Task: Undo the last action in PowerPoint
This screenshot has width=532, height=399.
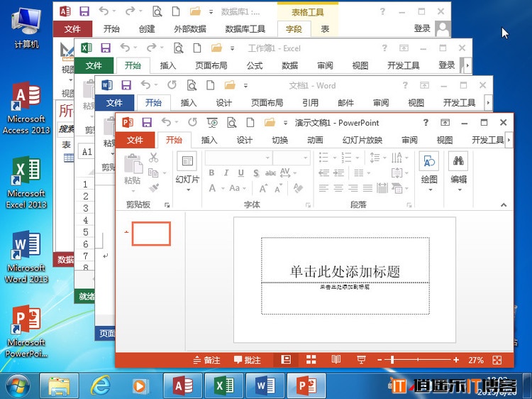Action: click(166, 121)
